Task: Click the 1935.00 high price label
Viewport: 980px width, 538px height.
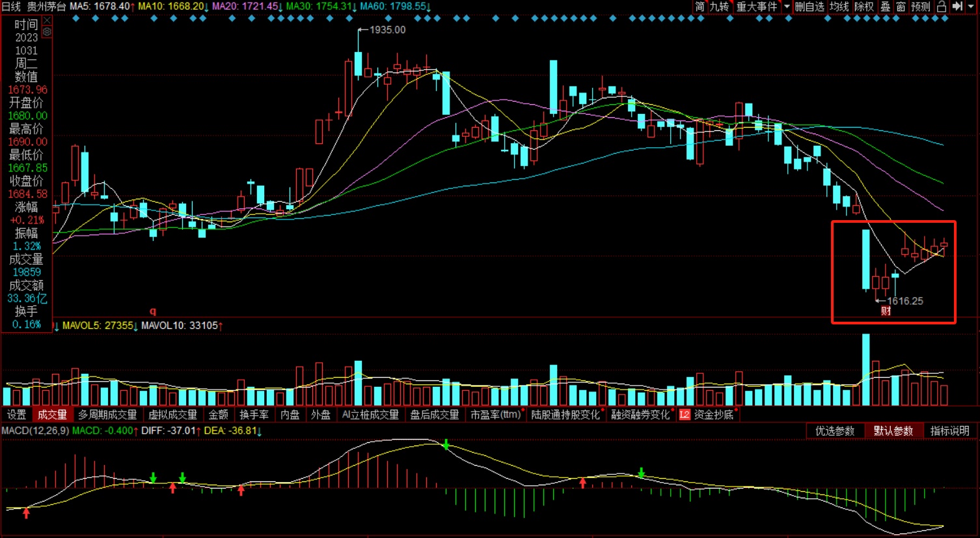Action: pyautogui.click(x=387, y=30)
